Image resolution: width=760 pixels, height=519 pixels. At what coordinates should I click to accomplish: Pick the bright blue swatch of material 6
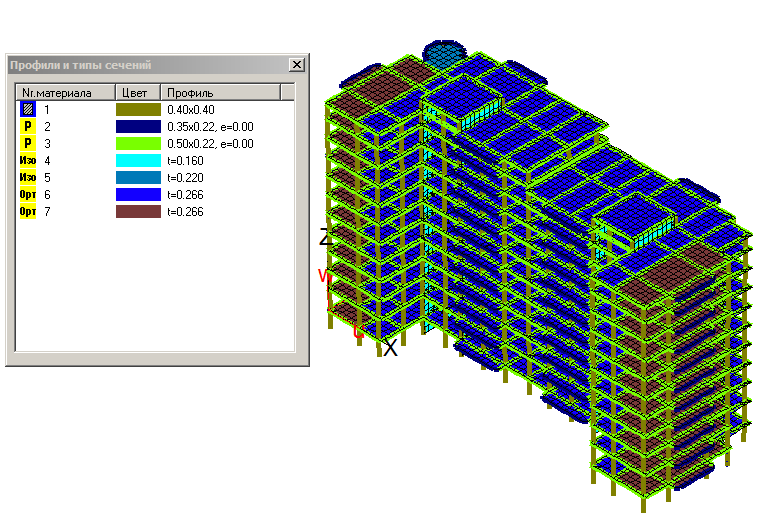pos(138,194)
